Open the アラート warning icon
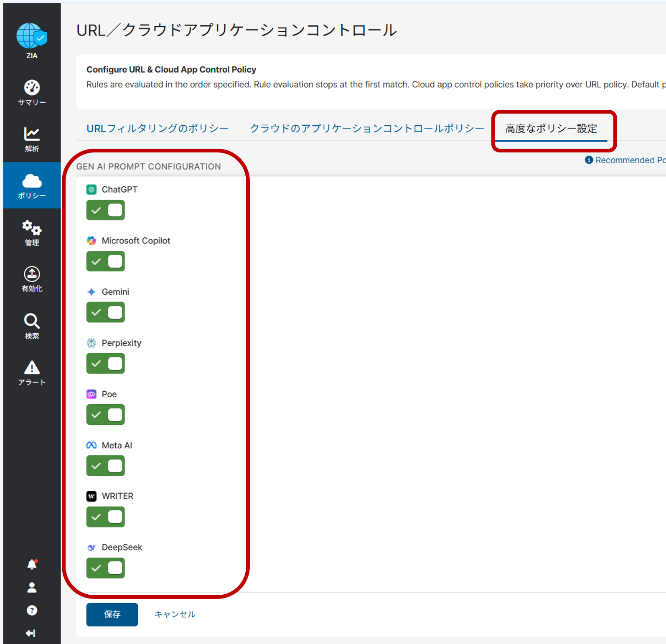Viewport: 666px width, 644px height. pyautogui.click(x=32, y=368)
